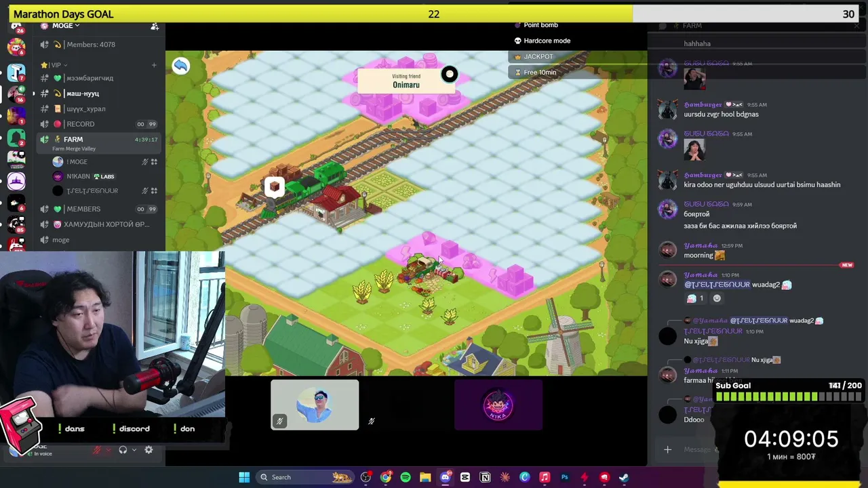The width and height of the screenshot is (868, 488).
Task: Open Canva from the taskbar
Action: 525,477
